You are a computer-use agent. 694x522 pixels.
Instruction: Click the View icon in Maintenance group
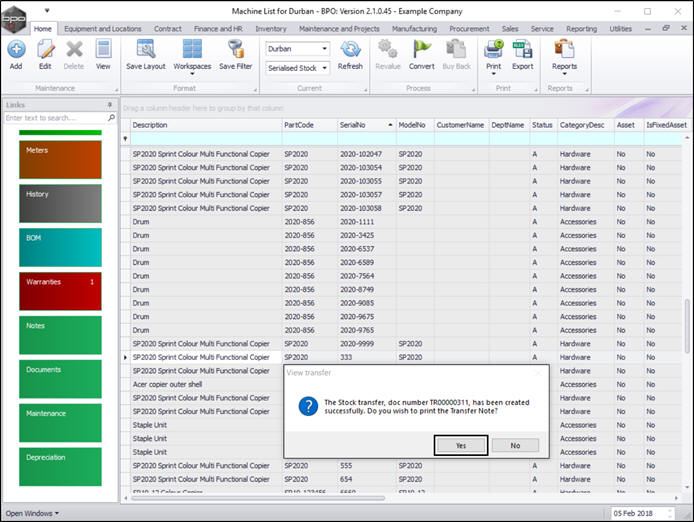click(103, 50)
